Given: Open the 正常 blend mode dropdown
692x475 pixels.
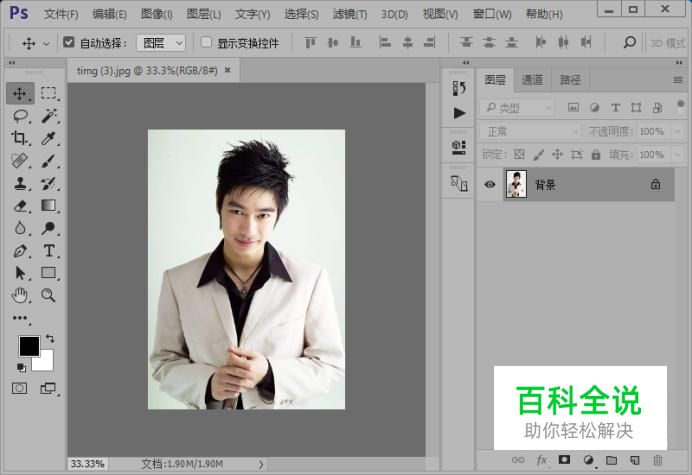Looking at the screenshot, I should 530,132.
